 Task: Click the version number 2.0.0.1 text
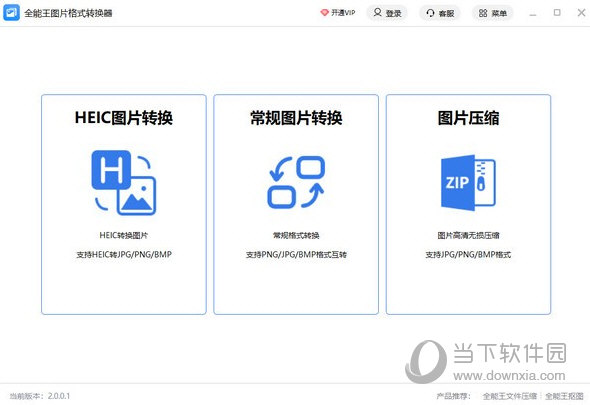[x=59, y=396]
